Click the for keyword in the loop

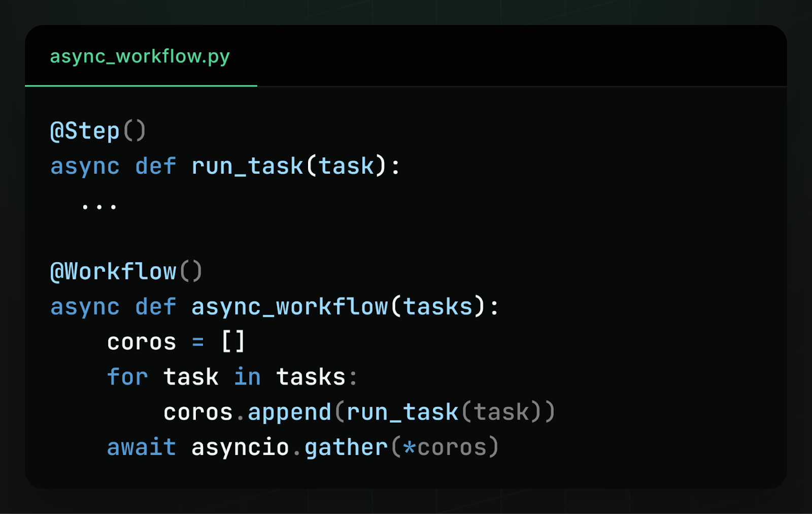[127, 377]
